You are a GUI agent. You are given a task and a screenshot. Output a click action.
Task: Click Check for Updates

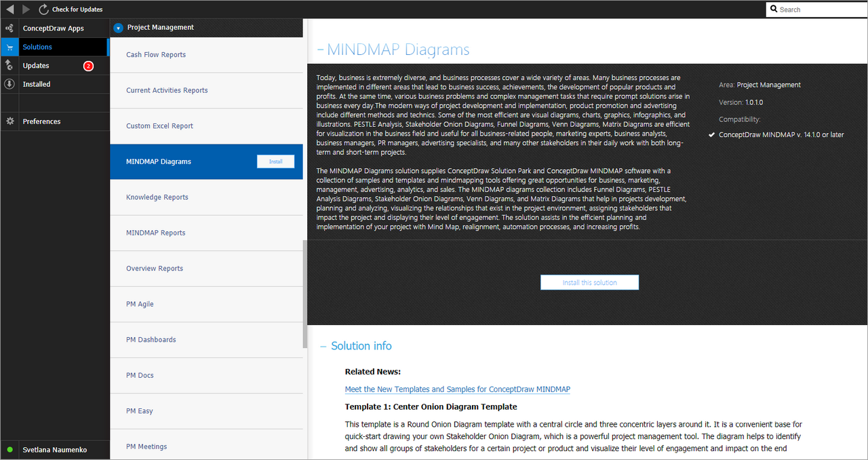pyautogui.click(x=78, y=9)
